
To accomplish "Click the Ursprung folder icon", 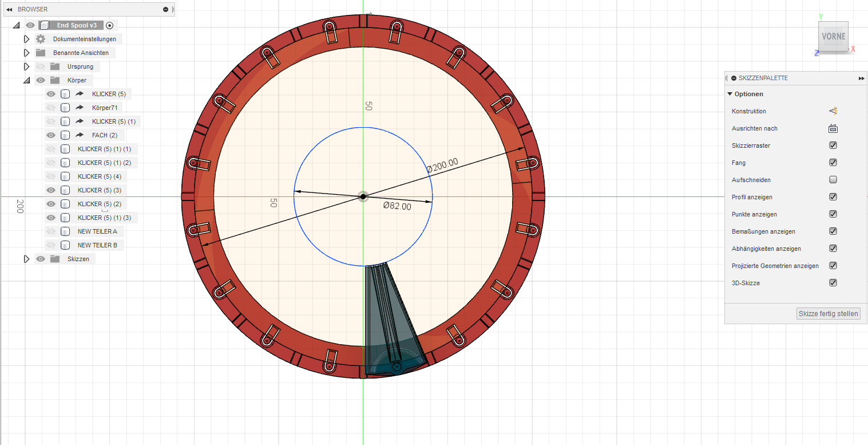I will (55, 66).
